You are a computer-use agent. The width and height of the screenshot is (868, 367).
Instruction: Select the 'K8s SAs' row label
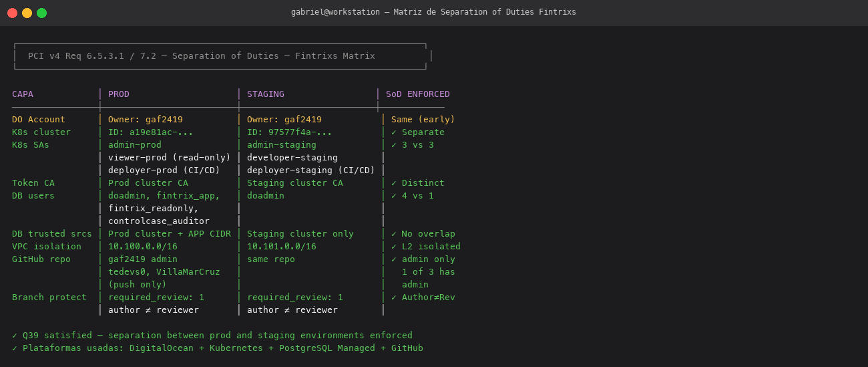click(x=31, y=145)
